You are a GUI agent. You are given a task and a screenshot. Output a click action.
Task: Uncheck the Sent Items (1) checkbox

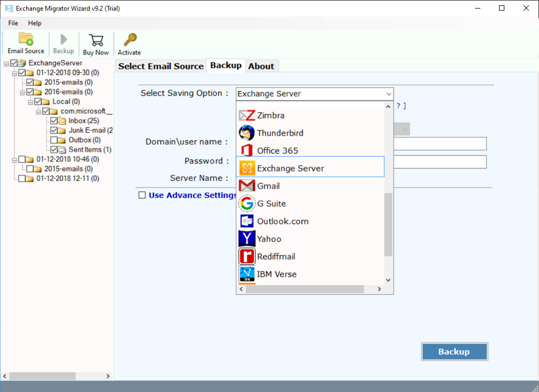pos(54,149)
